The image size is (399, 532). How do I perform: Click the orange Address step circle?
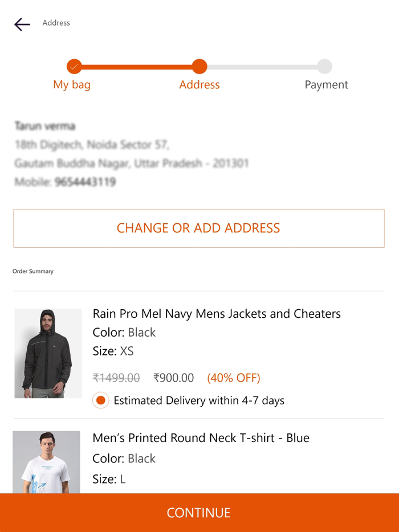coord(199,66)
